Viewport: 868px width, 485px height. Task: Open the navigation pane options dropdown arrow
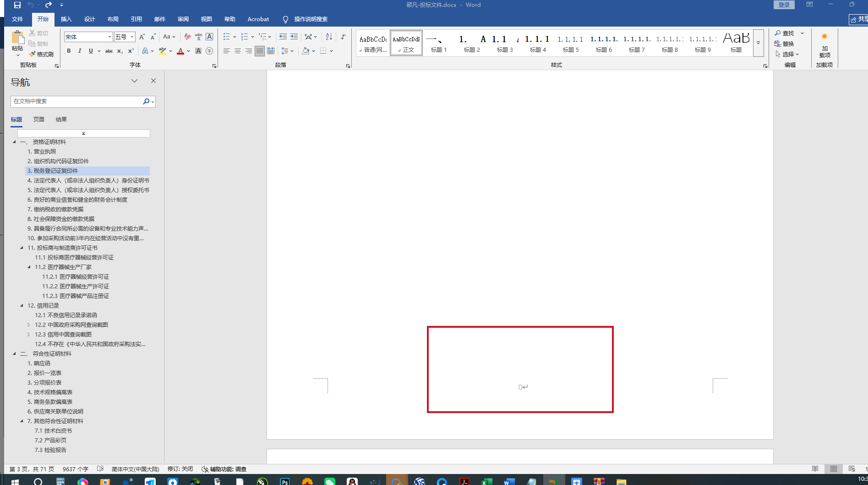[x=134, y=81]
